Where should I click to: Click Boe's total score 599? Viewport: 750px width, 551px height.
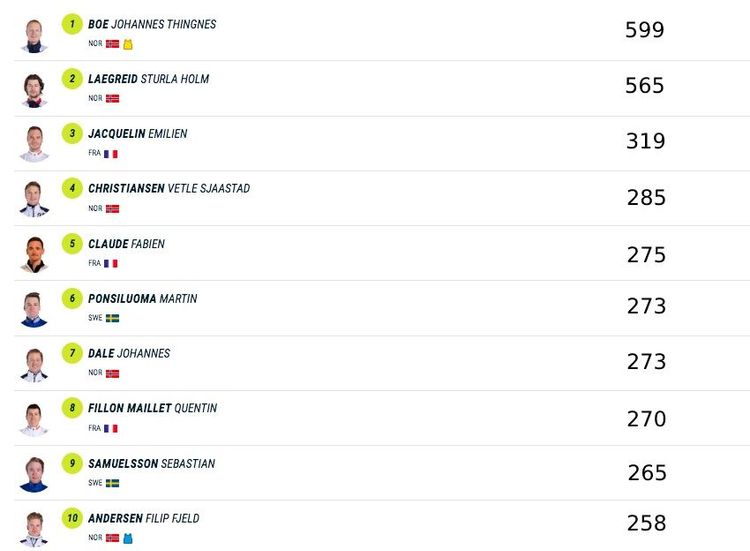click(644, 30)
